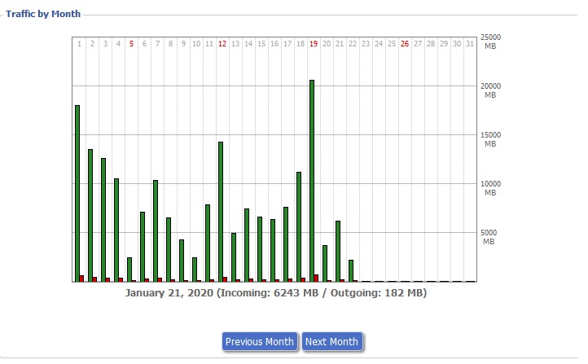The width and height of the screenshot is (588, 364).
Task: Click day label 10
Action: point(196,44)
